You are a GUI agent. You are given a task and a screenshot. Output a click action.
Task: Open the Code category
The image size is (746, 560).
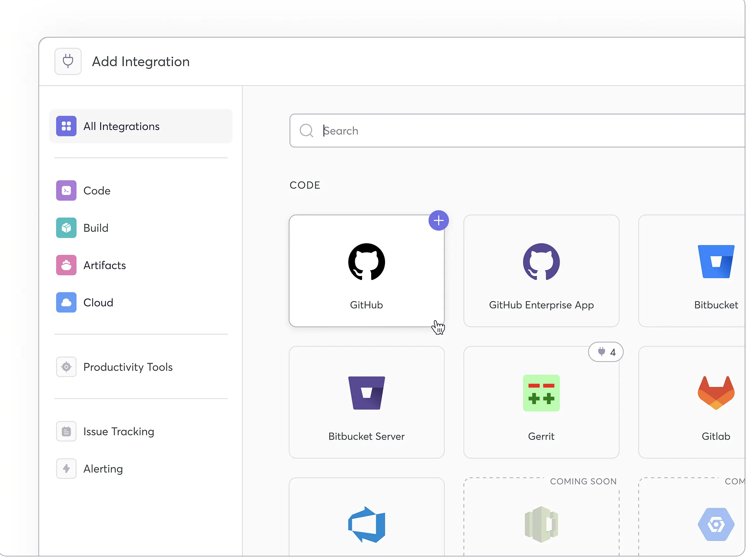click(x=97, y=190)
